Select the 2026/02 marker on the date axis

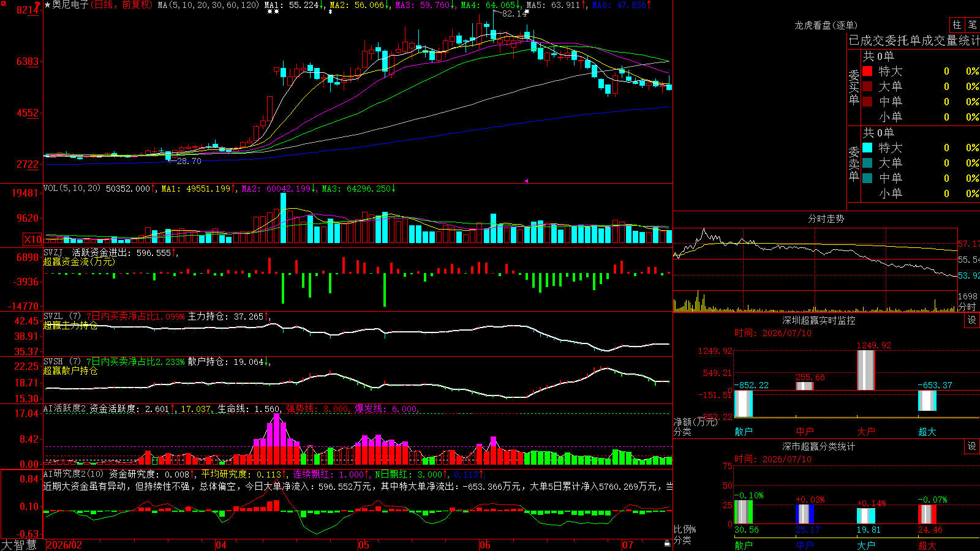pos(64,545)
